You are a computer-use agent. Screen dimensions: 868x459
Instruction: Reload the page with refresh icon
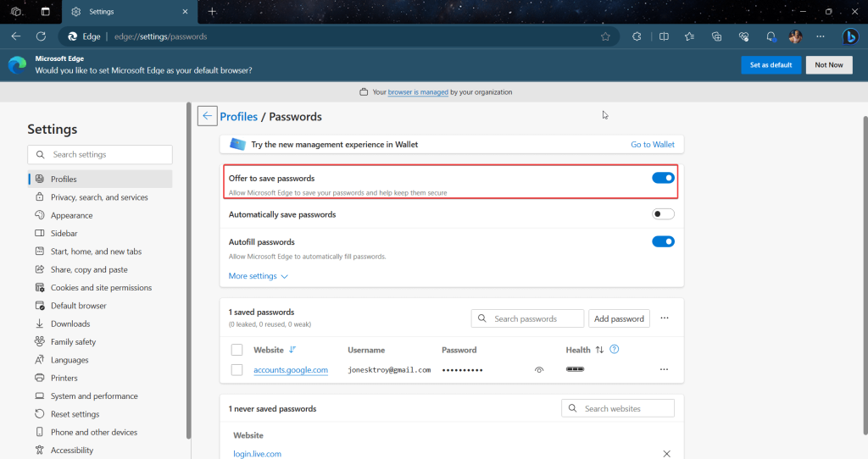pyautogui.click(x=41, y=36)
